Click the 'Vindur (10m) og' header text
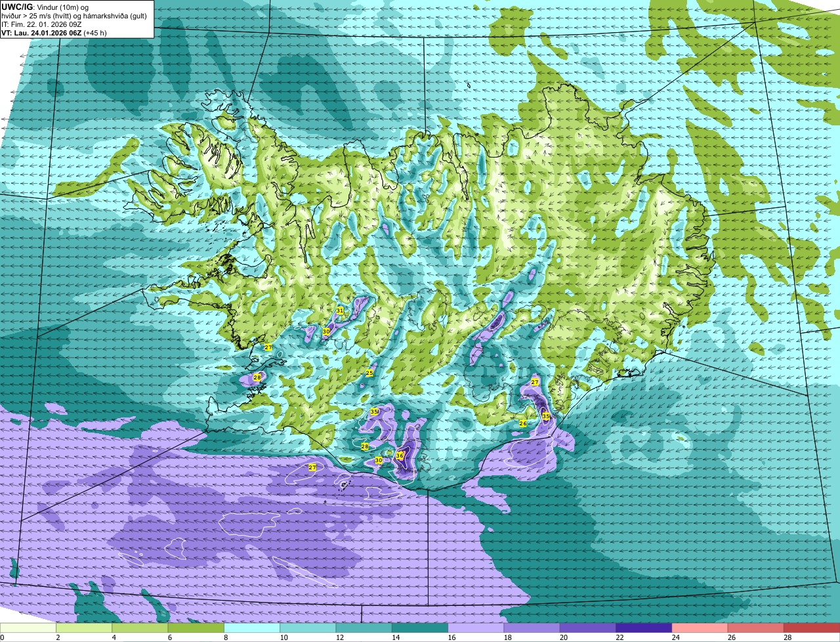840x642 pixels. (x=63, y=7)
